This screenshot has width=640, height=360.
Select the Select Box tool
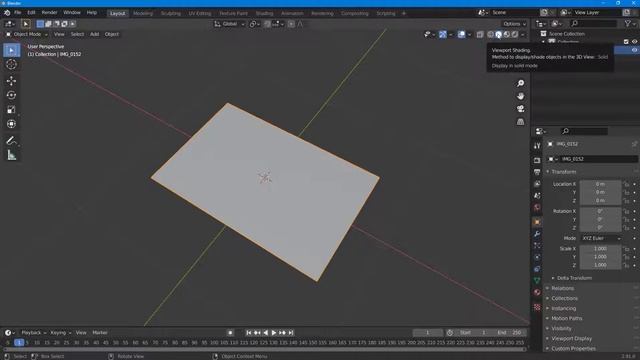(x=11, y=50)
